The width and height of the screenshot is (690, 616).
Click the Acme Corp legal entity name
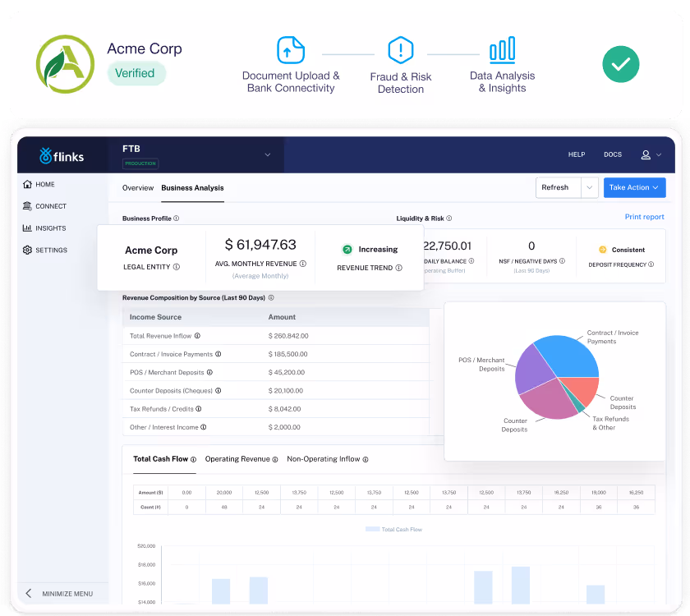[151, 250]
